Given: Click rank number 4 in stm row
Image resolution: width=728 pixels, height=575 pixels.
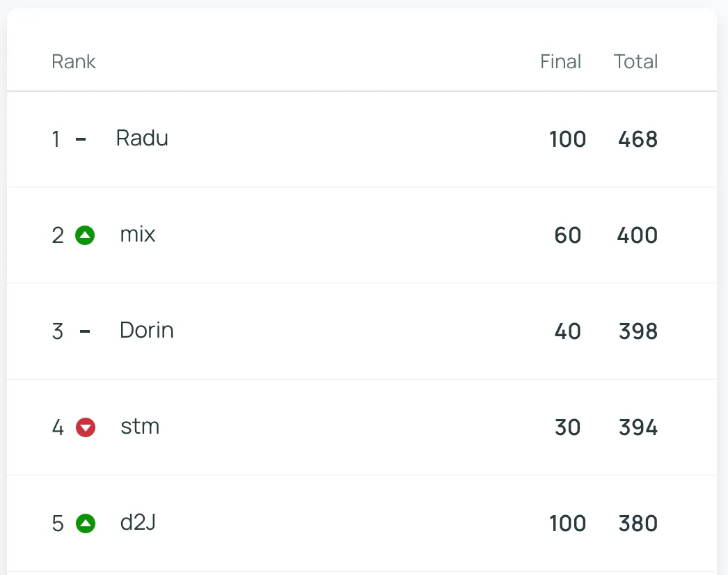Looking at the screenshot, I should 58,427.
